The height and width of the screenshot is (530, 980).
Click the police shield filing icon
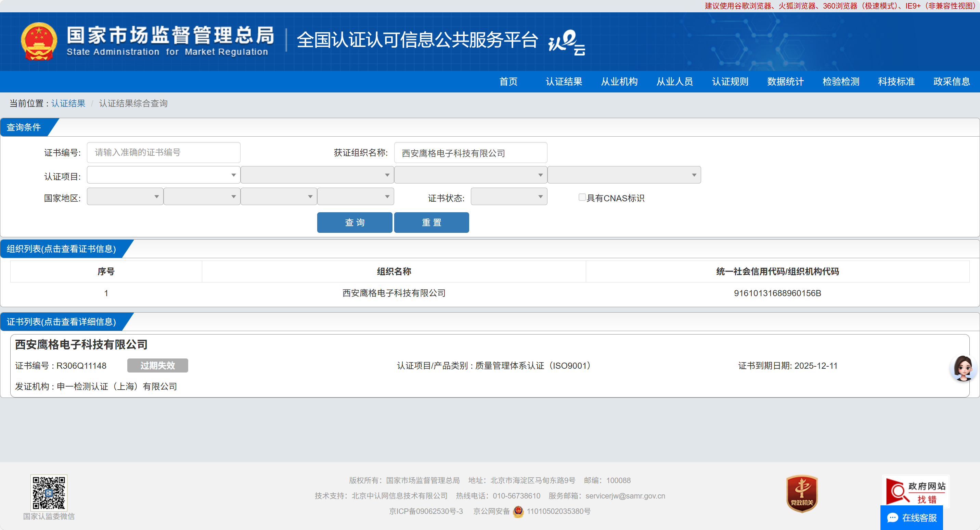[x=518, y=512]
